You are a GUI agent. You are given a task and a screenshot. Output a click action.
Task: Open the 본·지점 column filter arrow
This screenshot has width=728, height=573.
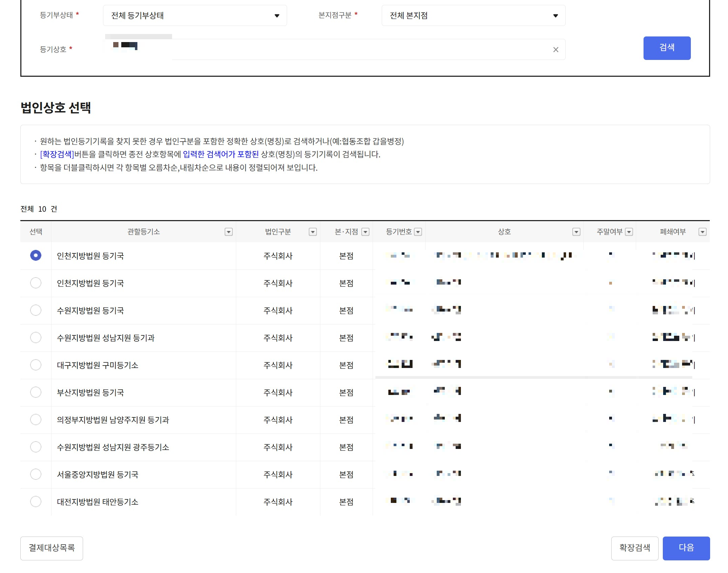(366, 232)
